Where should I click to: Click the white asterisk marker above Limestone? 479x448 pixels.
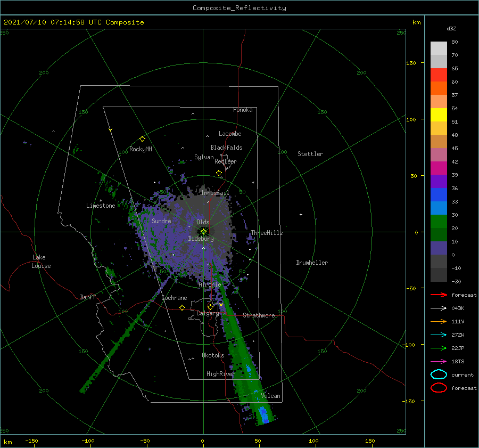pyautogui.click(x=101, y=201)
